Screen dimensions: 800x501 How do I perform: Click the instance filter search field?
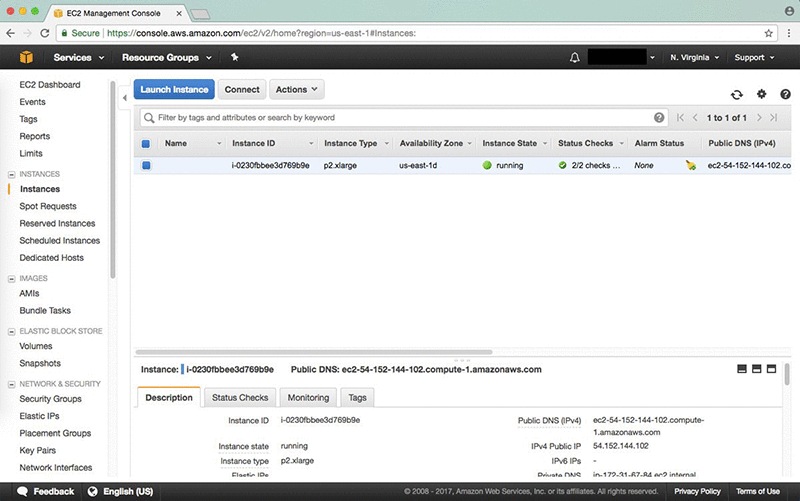(x=403, y=118)
